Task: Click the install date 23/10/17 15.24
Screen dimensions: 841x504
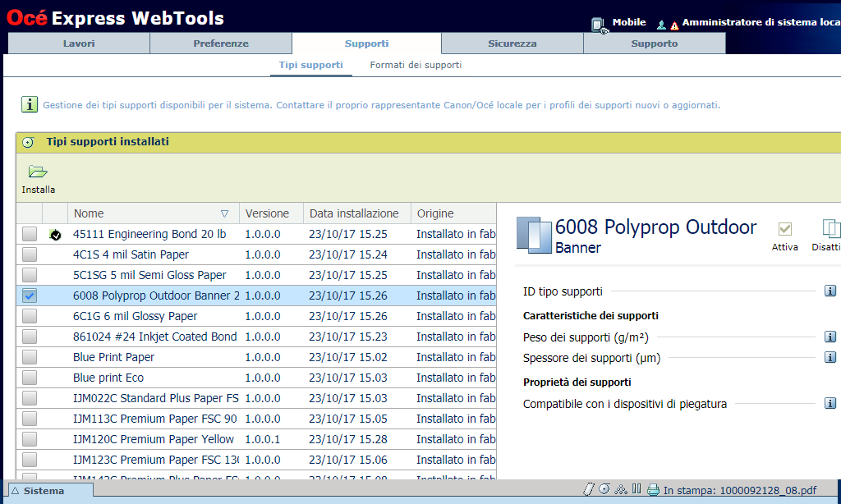Action: [348, 254]
